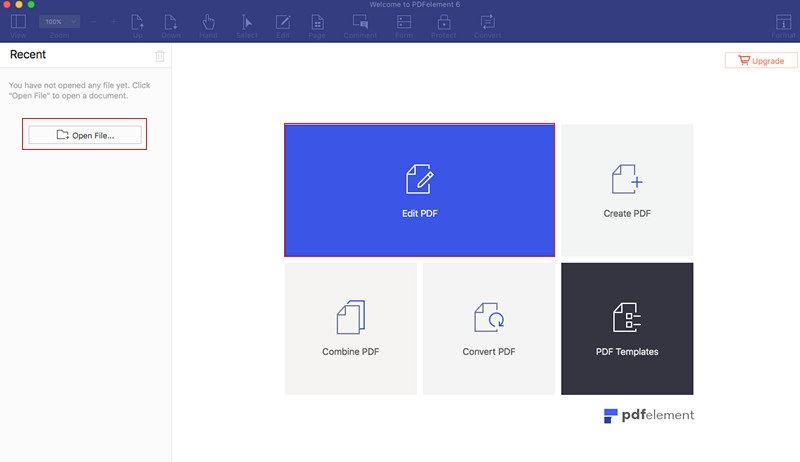
Task: Click the Edit toolbar icon
Action: (283, 22)
